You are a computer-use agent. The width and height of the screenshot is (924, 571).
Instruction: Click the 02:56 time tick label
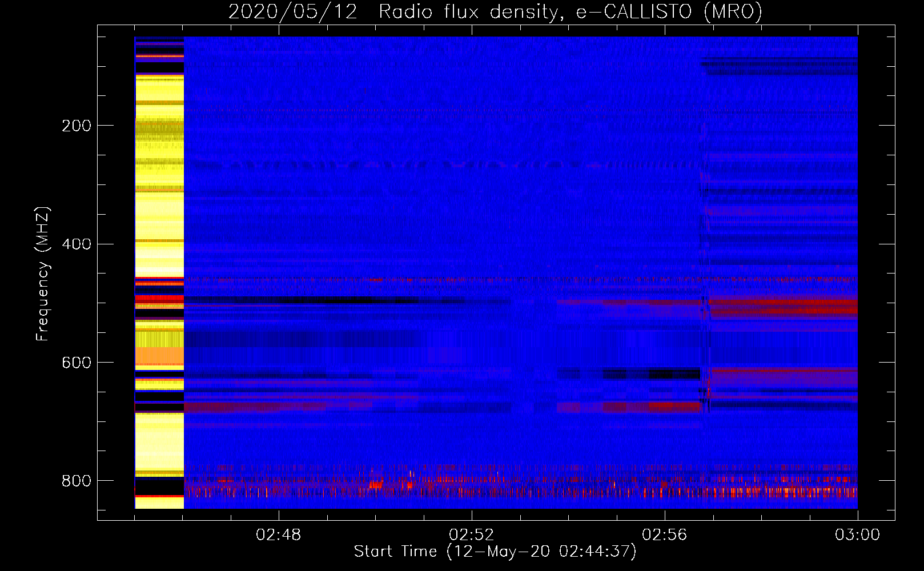click(x=665, y=535)
